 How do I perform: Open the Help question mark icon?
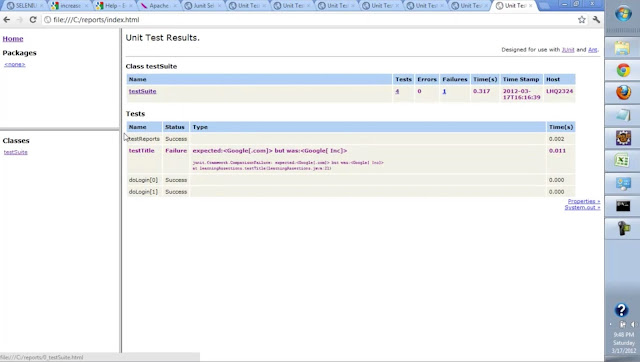(x=621, y=310)
